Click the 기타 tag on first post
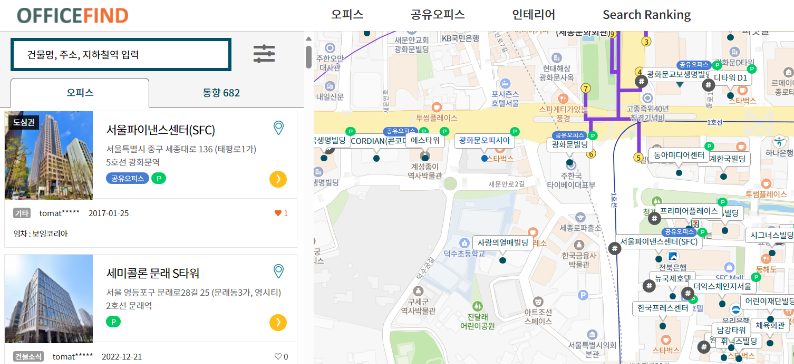This screenshot has width=794, height=364. 22,213
